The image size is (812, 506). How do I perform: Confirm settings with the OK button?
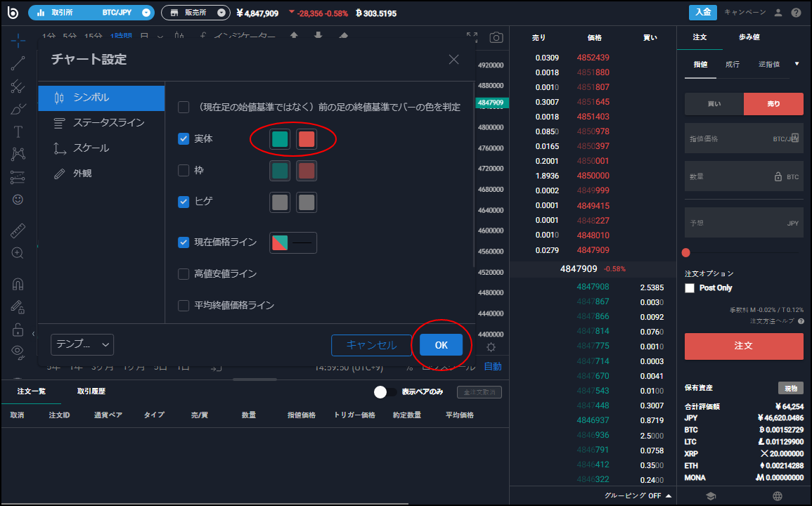pos(441,345)
